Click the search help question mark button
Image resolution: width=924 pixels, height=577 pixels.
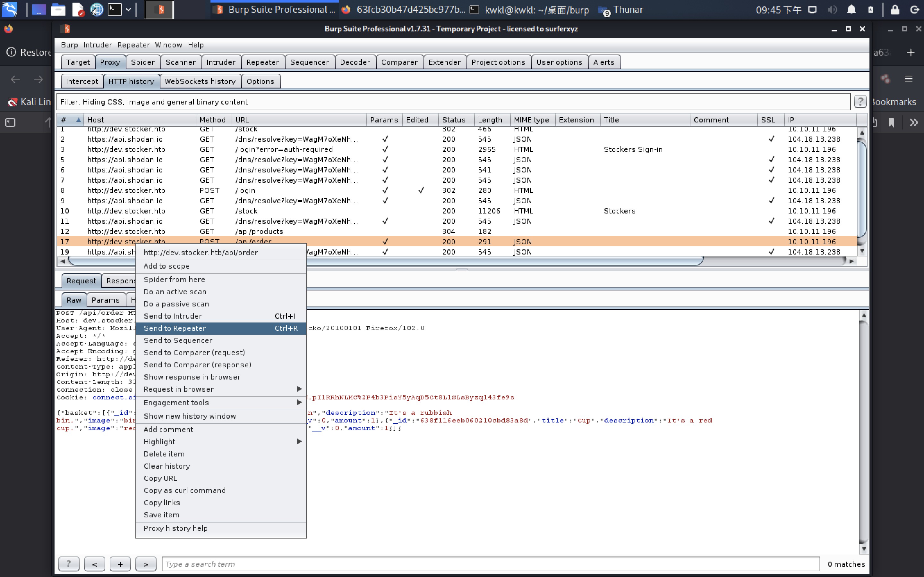(68, 564)
